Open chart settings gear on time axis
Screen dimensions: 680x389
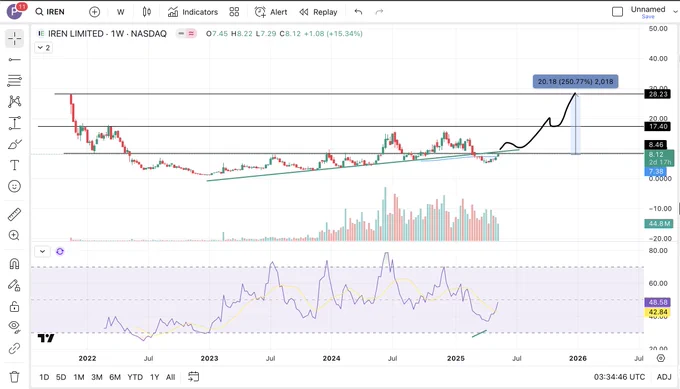660,358
